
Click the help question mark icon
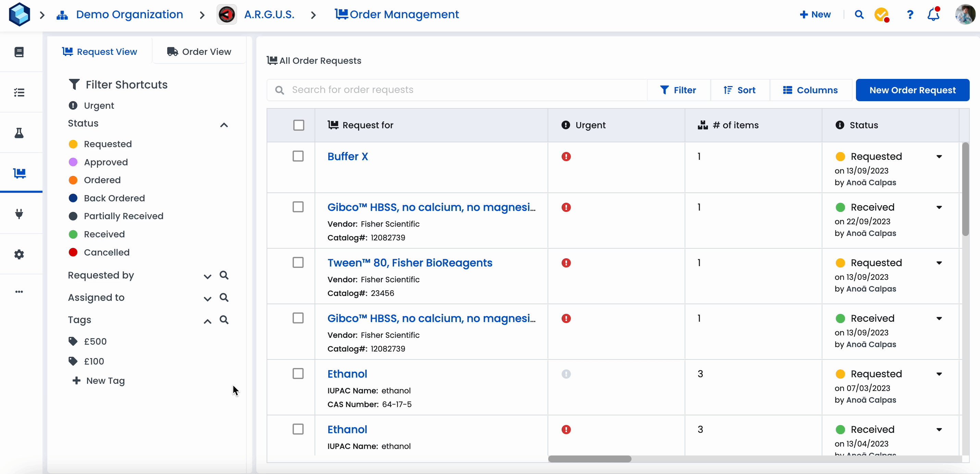coord(910,14)
